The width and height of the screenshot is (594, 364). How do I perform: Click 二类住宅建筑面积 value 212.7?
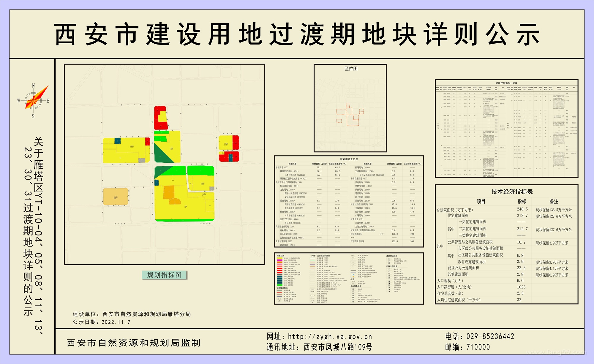tap(522, 229)
